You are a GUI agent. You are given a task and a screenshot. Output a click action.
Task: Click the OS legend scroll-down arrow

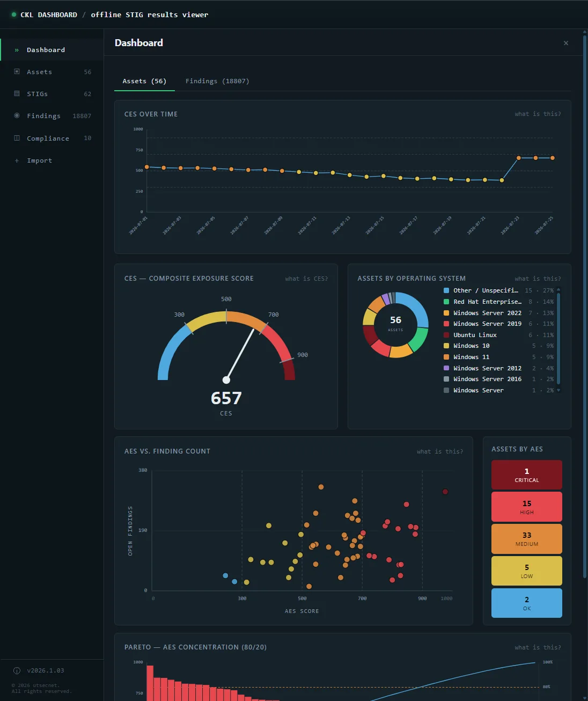[x=558, y=390]
